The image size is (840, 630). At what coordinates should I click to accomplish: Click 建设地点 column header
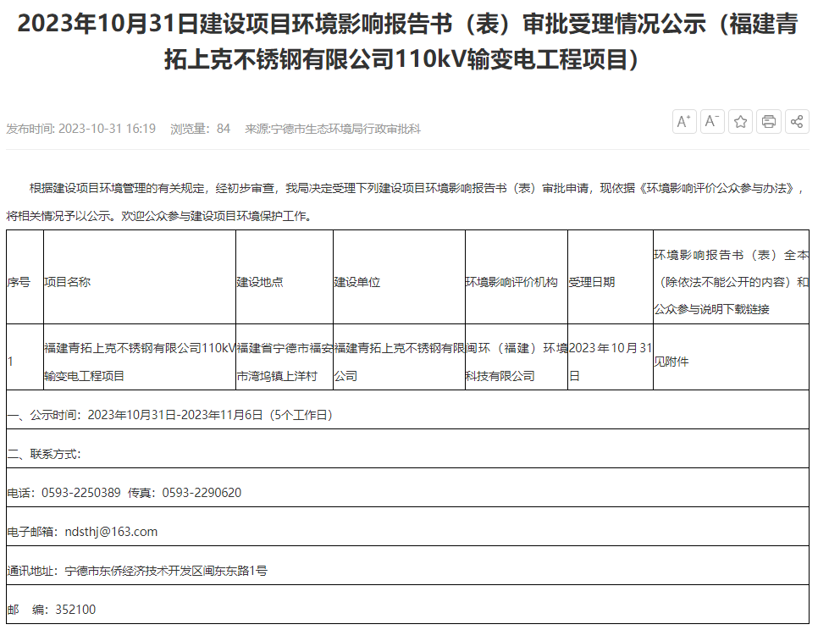(x=285, y=277)
